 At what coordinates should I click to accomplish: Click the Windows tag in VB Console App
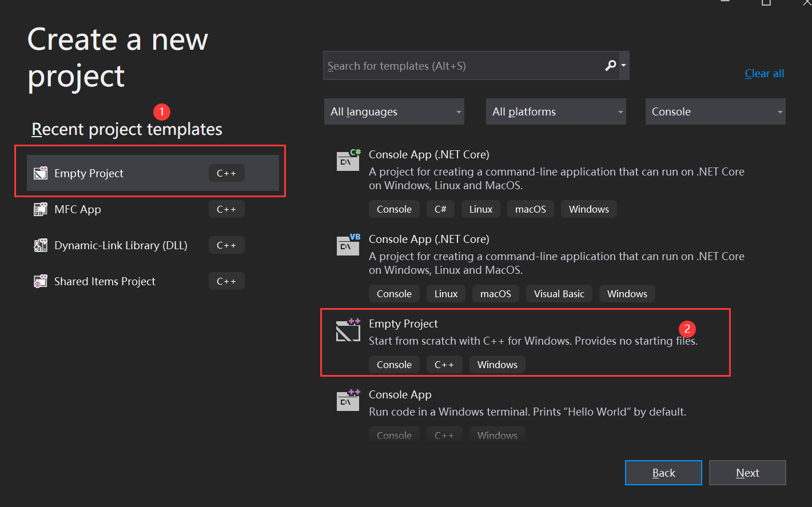(627, 294)
